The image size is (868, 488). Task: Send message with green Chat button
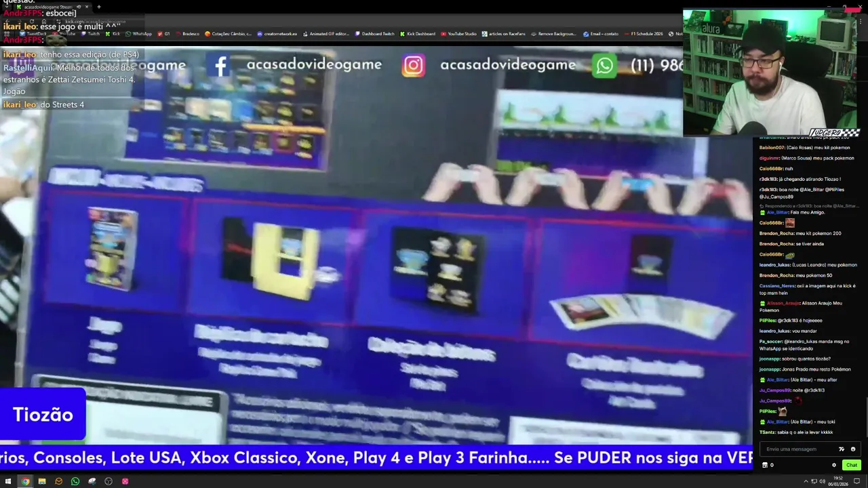tap(852, 465)
